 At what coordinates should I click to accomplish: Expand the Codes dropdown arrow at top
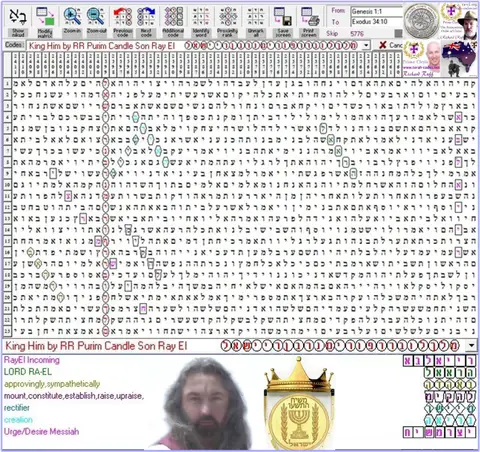(x=367, y=45)
